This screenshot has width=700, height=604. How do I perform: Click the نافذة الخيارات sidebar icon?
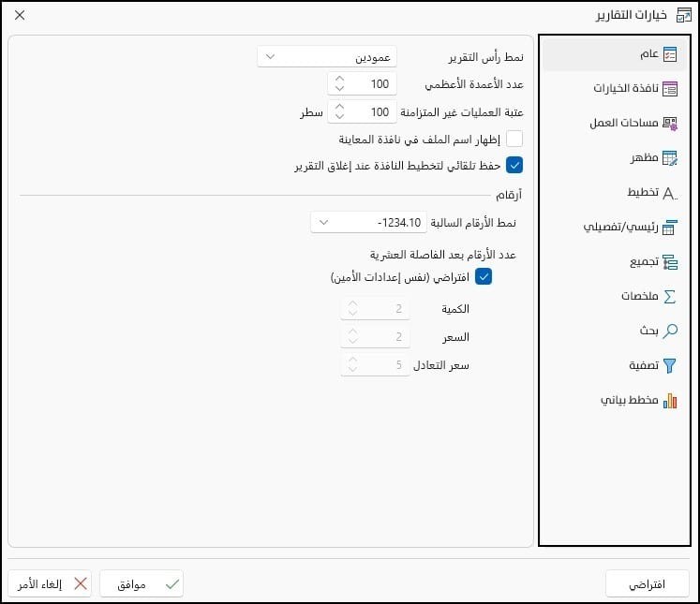[670, 89]
